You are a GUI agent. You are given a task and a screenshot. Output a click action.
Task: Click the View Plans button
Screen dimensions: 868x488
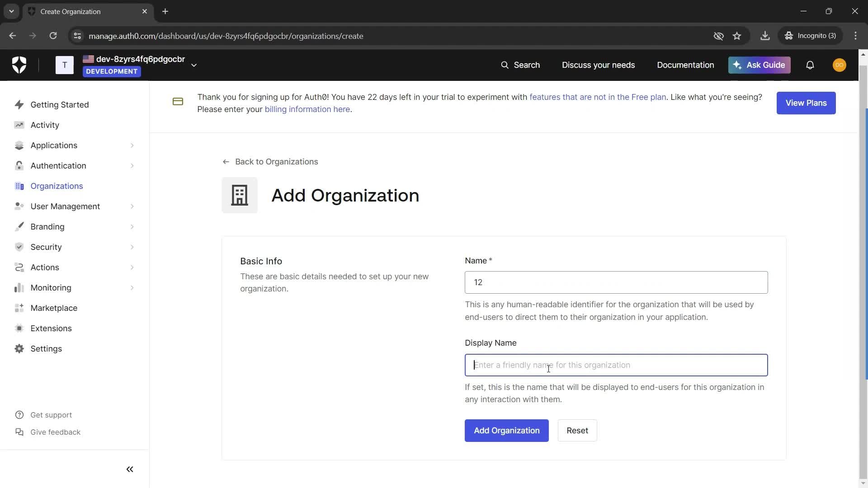pyautogui.click(x=806, y=103)
